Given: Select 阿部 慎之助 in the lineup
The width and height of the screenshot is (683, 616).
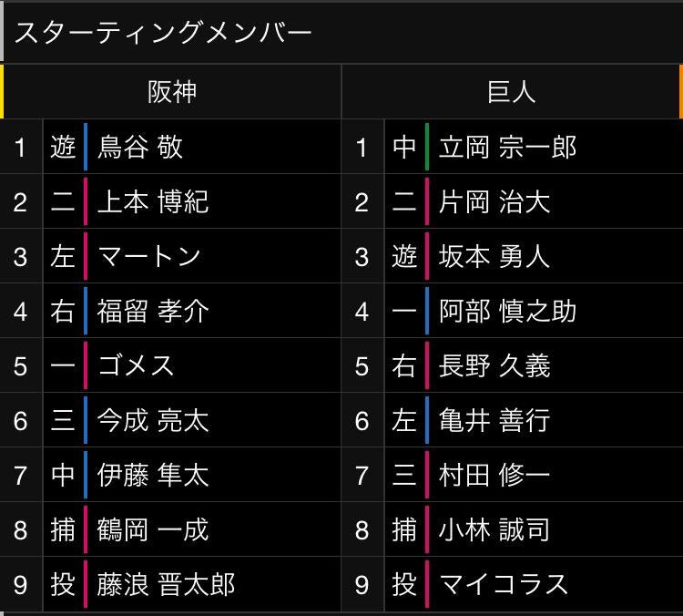Looking at the screenshot, I should (507, 312).
